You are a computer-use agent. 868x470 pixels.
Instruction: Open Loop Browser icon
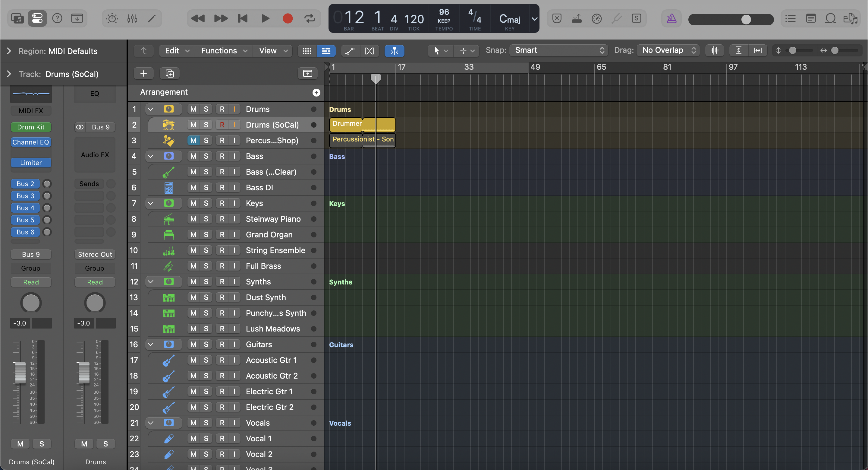[x=831, y=18]
